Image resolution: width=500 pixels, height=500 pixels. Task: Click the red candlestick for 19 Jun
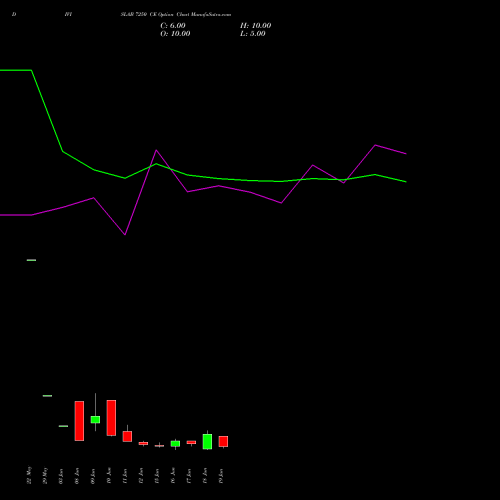223,441
